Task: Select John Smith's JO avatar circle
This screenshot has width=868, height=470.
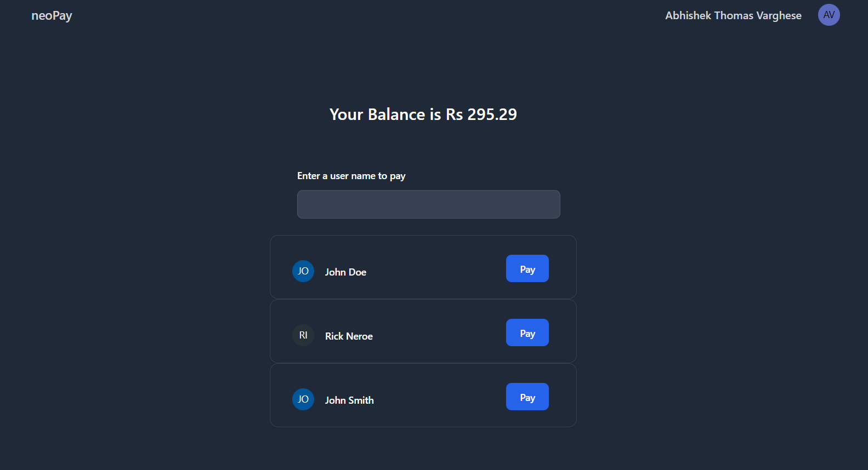Action: coord(303,399)
